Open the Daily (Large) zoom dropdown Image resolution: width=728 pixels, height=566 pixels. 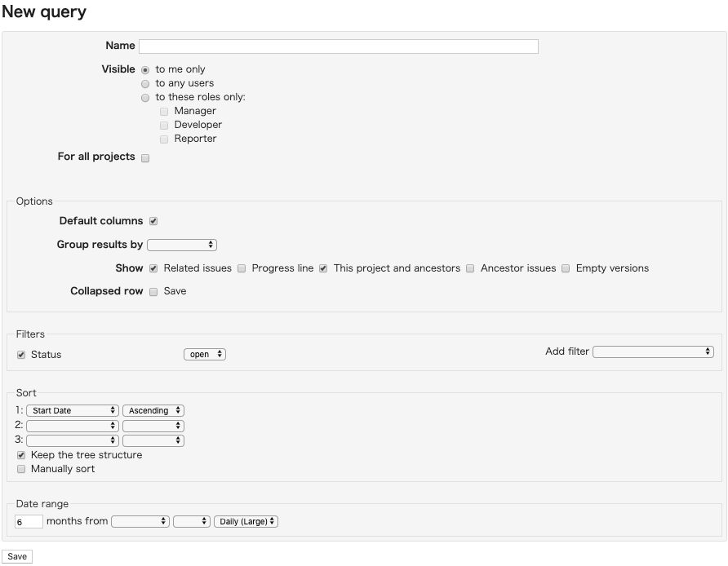click(x=246, y=521)
